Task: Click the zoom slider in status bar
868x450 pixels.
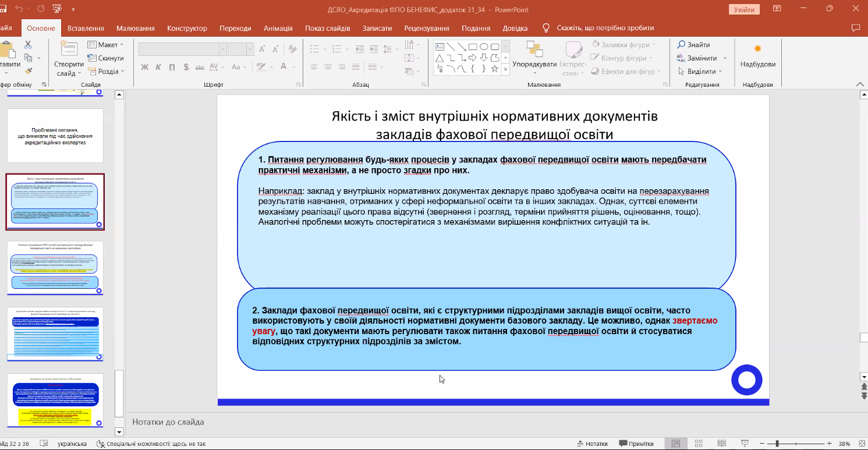Action: [795, 444]
